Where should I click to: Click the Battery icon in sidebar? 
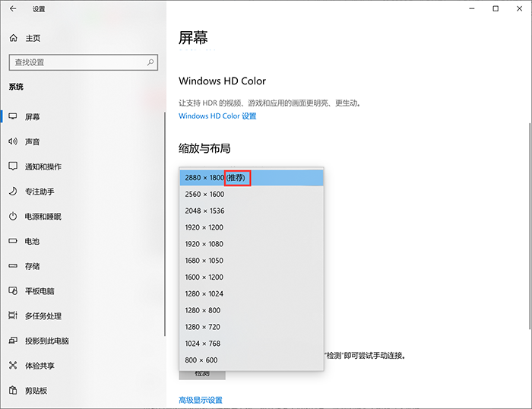pos(13,242)
